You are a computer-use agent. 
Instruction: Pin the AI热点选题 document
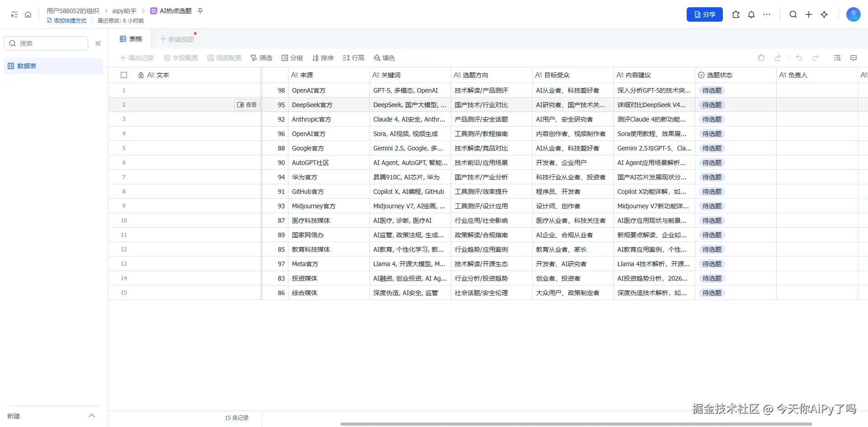pyautogui.click(x=200, y=11)
